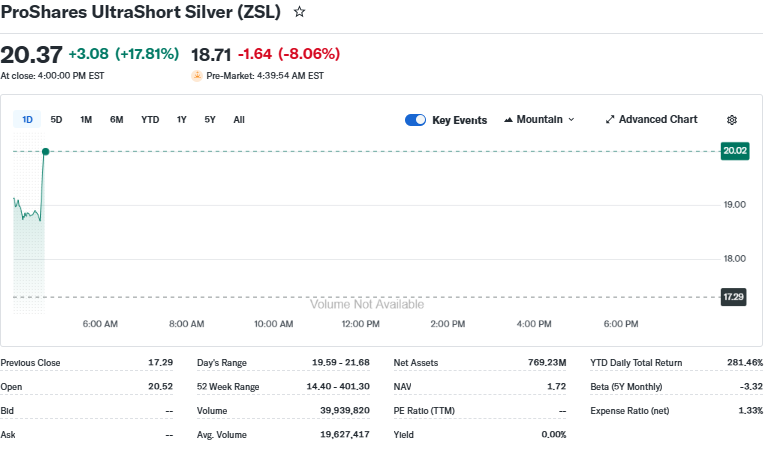Select the 1M range tab
The height and width of the screenshot is (450, 773).
pos(86,120)
